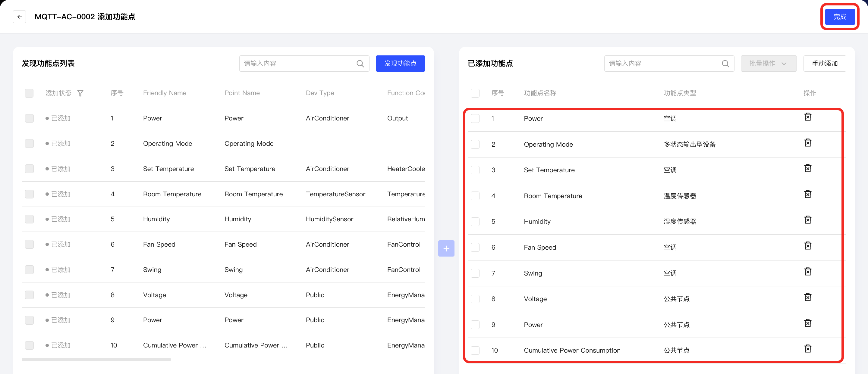This screenshot has width=868, height=374.
Task: Check added row 7 Swing checkbox
Action: click(x=475, y=273)
